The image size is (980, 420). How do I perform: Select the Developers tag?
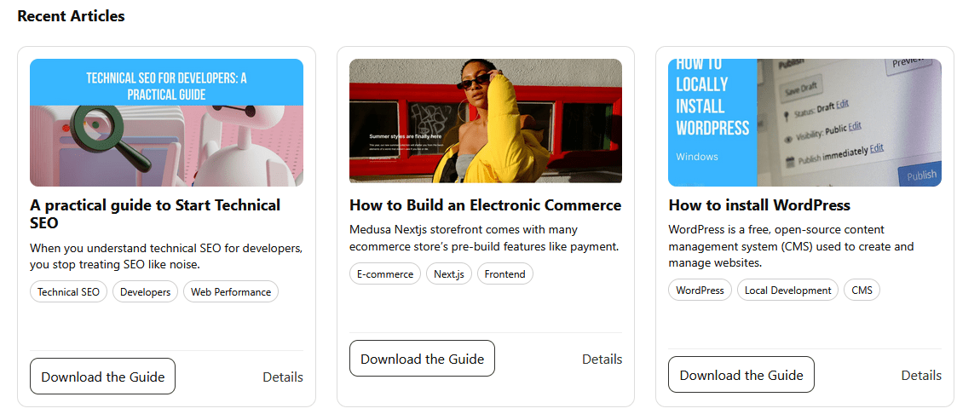tap(145, 292)
